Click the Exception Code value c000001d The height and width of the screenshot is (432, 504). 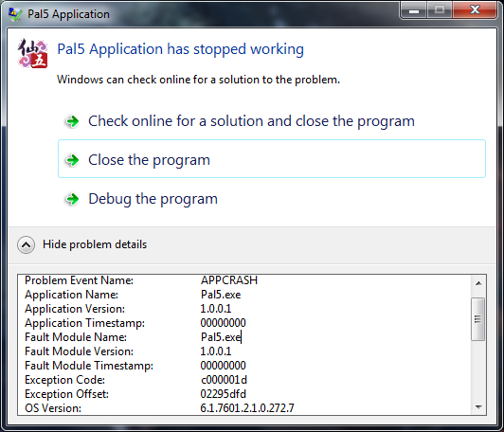click(x=224, y=380)
